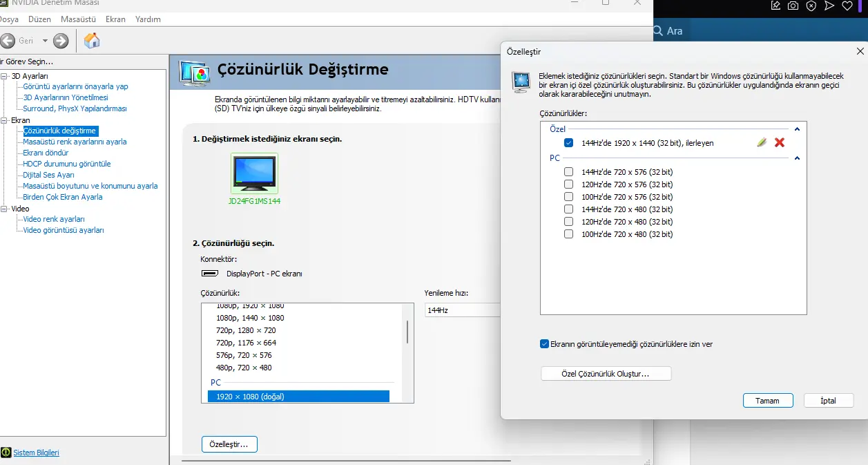Click the monitor icon in Özelleştir dialog
This screenshot has width=868, height=465.
tap(521, 82)
